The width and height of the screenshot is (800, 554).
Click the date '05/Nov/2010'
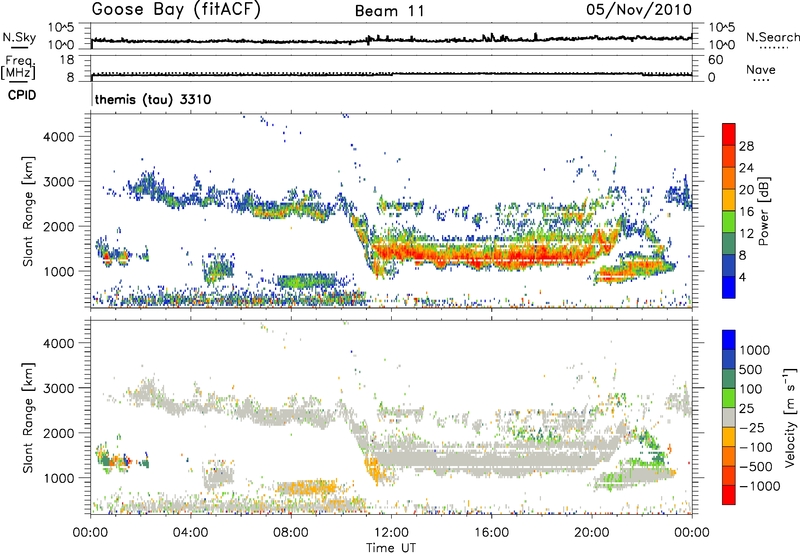pos(639,9)
